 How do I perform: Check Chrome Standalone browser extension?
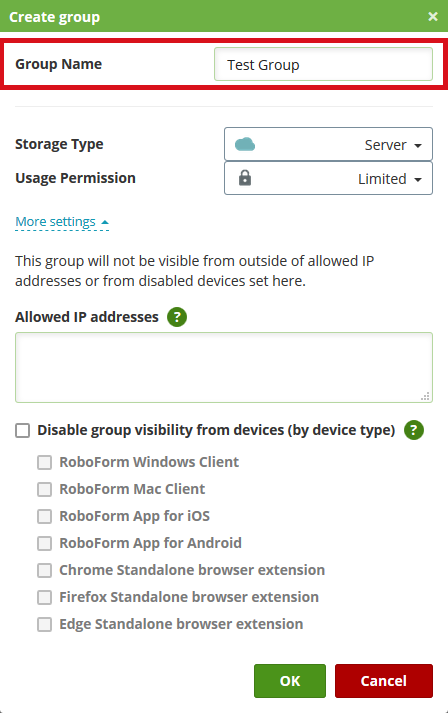click(x=45, y=570)
